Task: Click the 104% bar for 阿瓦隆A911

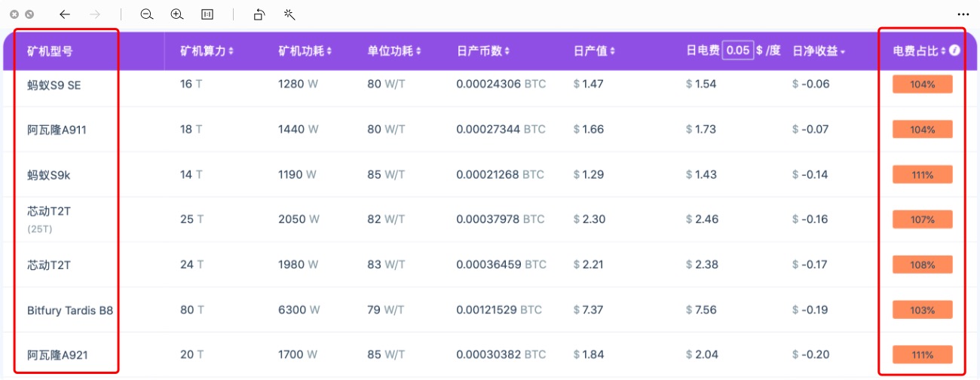Action: pyautogui.click(x=922, y=130)
